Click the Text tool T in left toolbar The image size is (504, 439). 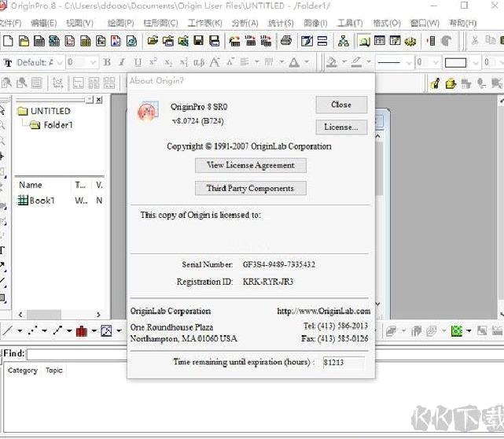[x=2, y=250]
